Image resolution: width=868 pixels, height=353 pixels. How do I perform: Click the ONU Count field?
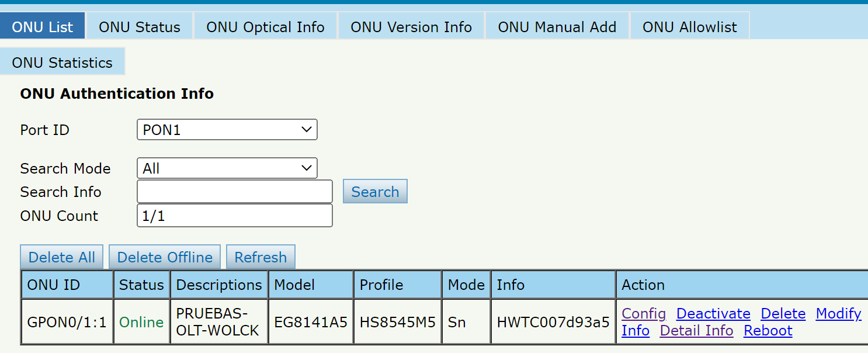234,216
